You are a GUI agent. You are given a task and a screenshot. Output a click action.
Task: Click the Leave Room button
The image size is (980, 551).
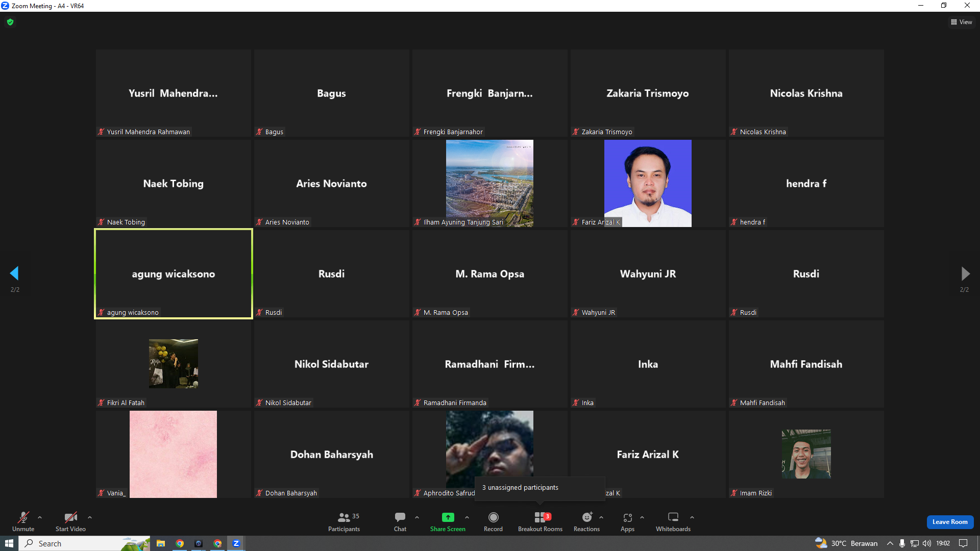(x=950, y=522)
